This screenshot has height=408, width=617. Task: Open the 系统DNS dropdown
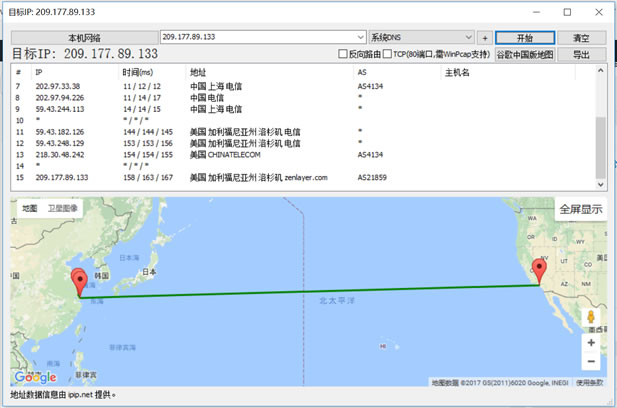point(467,37)
